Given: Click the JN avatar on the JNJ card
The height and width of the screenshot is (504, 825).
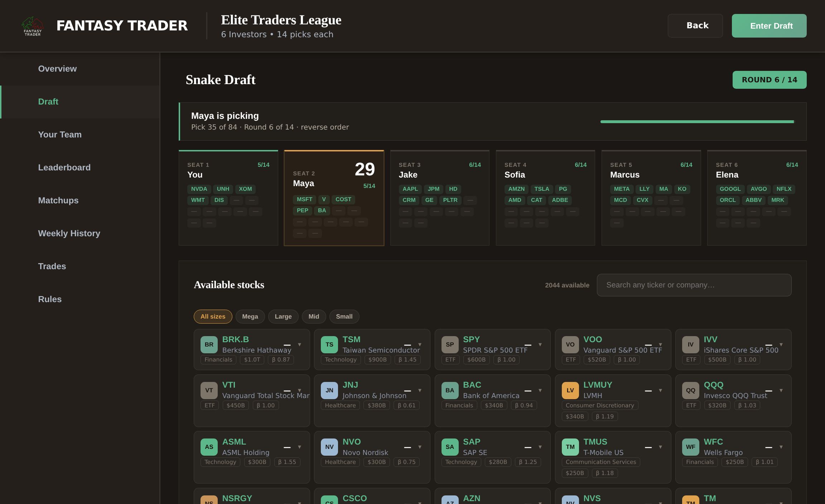Looking at the screenshot, I should [329, 391].
